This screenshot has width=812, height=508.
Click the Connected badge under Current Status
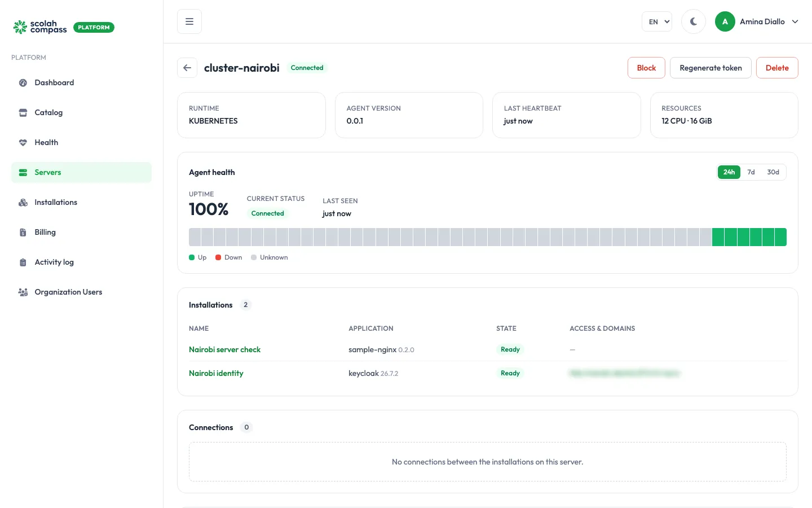pyautogui.click(x=268, y=213)
